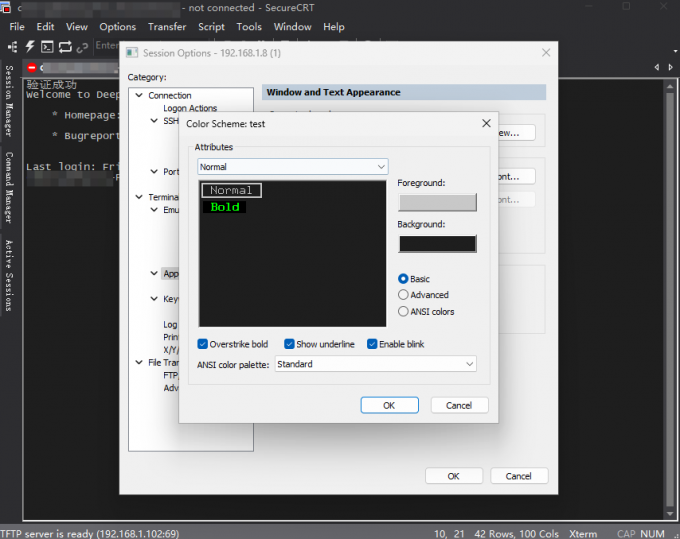Toggle the Overstrike bold checkbox
Screen dimensions: 680x539
(203, 344)
